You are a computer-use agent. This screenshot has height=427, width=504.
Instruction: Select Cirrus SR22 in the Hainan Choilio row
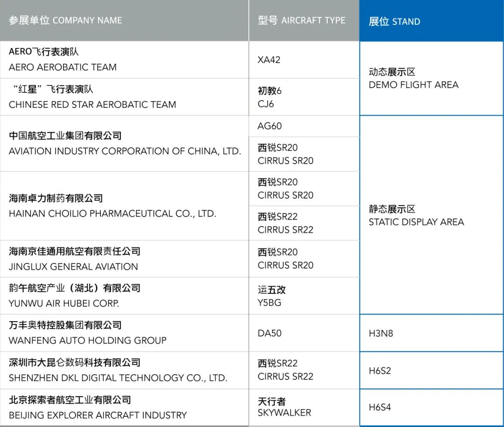pyautogui.click(x=304, y=223)
